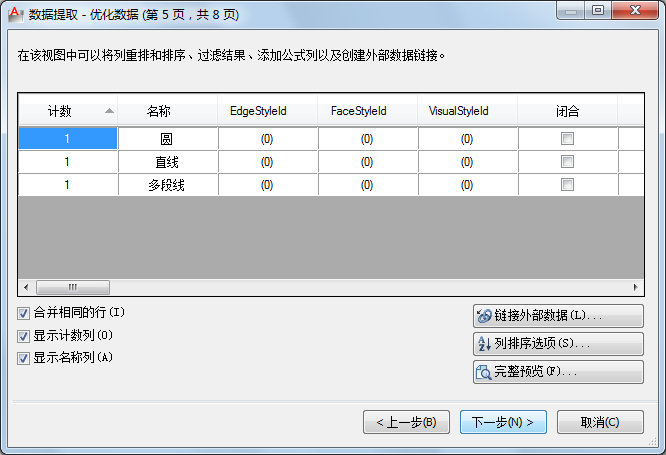Open 链接外部数据 dialog
This screenshot has height=455, width=666.
point(558,316)
